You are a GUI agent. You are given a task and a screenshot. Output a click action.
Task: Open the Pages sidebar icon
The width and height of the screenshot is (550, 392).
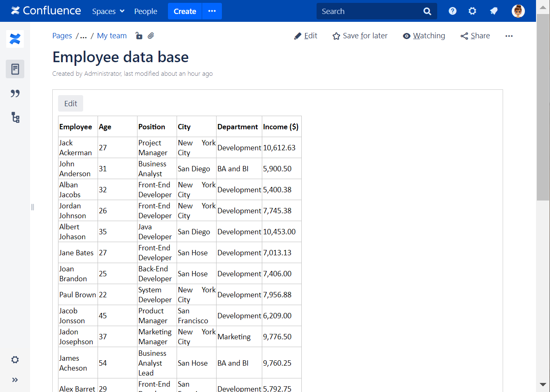point(15,69)
